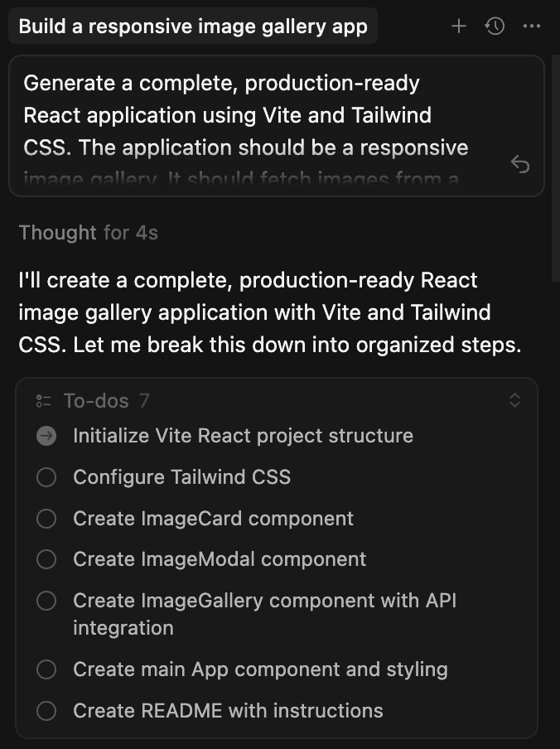Expand the Thought for 4s section
The image size is (560, 749).
[x=88, y=233]
